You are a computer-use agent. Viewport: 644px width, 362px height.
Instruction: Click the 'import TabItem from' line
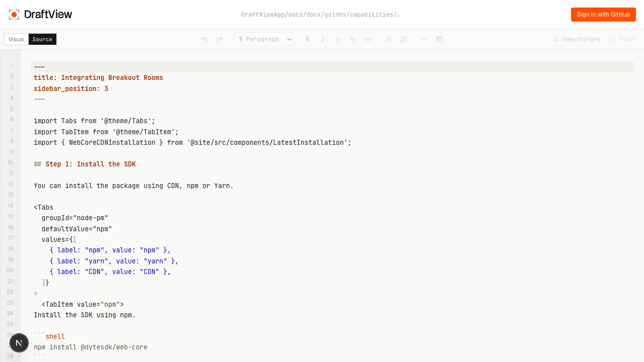pyautogui.click(x=106, y=132)
